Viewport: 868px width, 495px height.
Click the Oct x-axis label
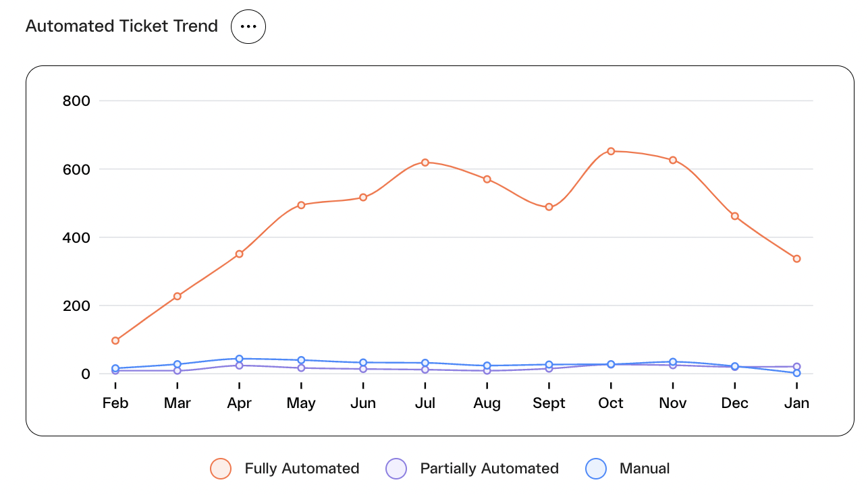click(611, 403)
